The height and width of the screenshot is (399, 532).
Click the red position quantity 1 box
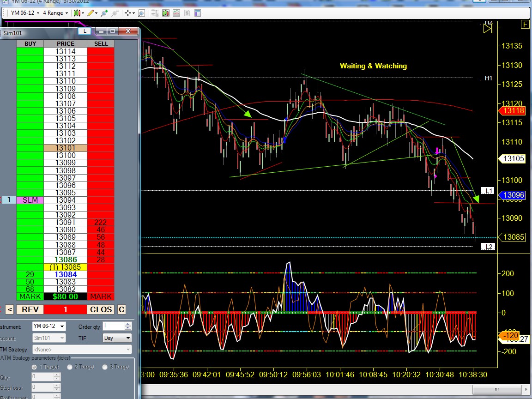tap(66, 309)
